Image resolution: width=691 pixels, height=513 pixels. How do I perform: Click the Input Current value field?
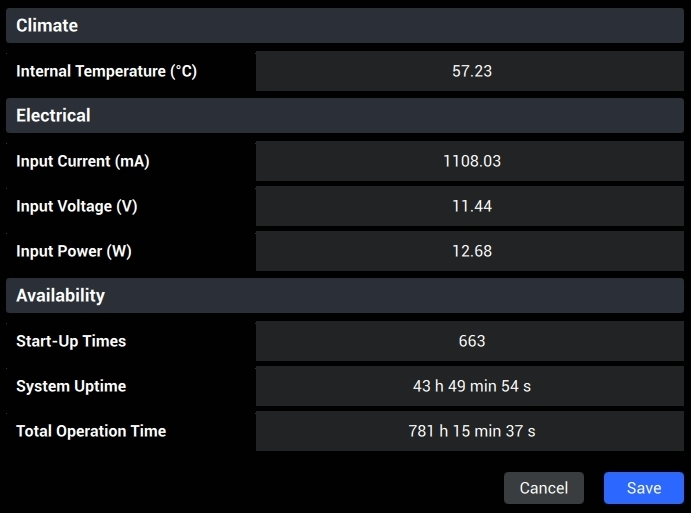pyautogui.click(x=470, y=161)
